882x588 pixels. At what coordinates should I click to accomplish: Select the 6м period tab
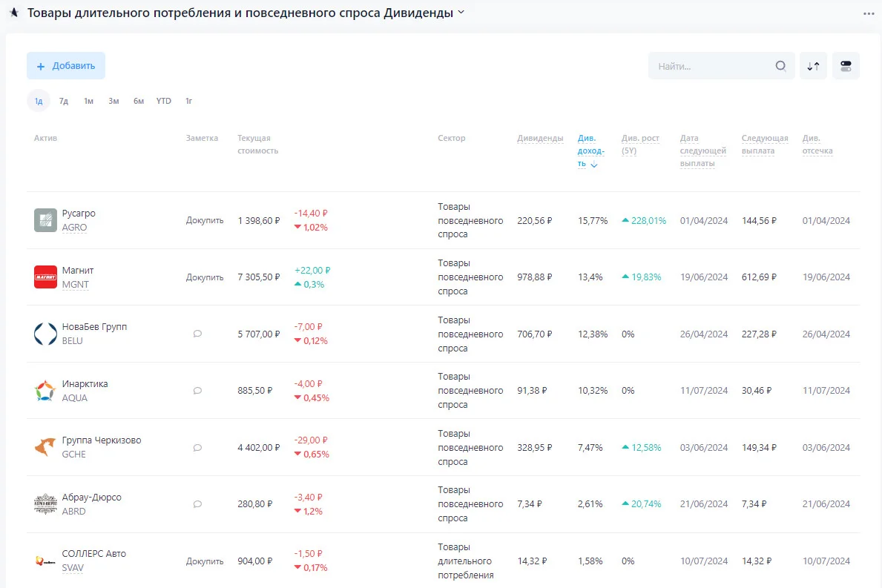tap(139, 101)
